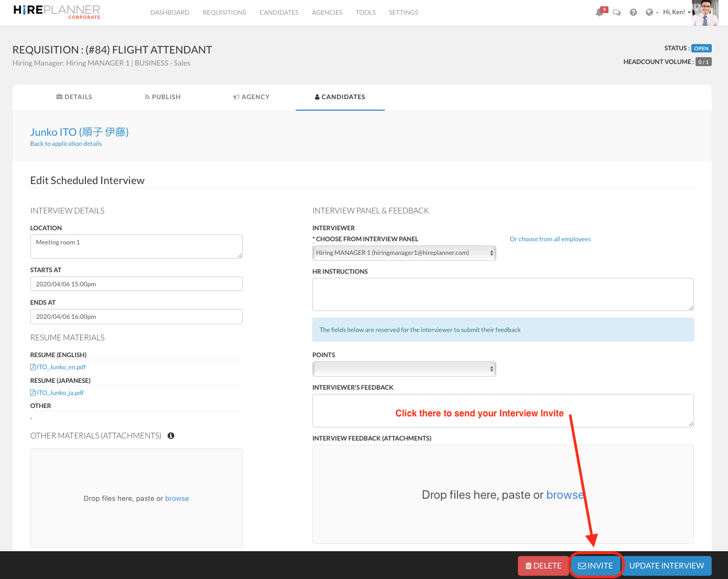Click the HirePlanner Corporate logo
Viewport: 728px width, 579px height.
57,12
